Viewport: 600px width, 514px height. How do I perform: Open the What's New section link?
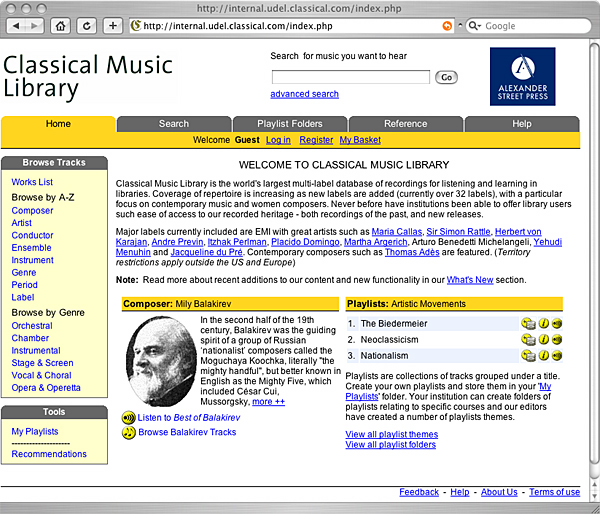470,280
